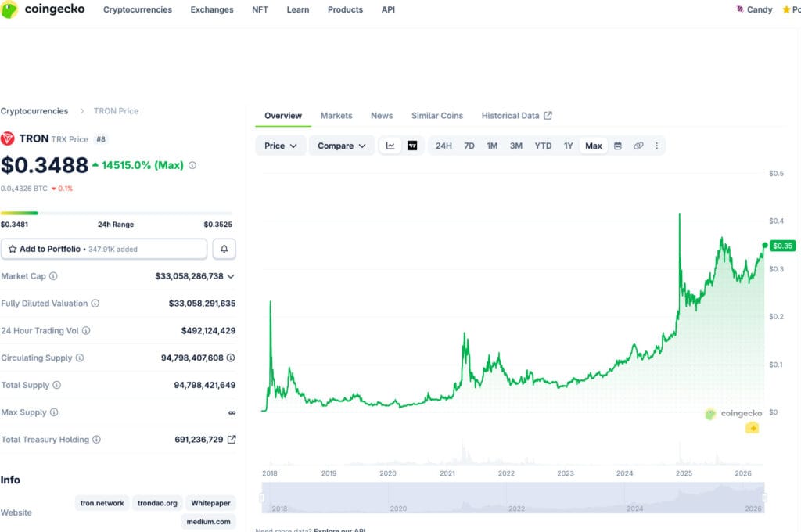The image size is (801, 532).
Task: Switch to News tab
Action: click(382, 116)
